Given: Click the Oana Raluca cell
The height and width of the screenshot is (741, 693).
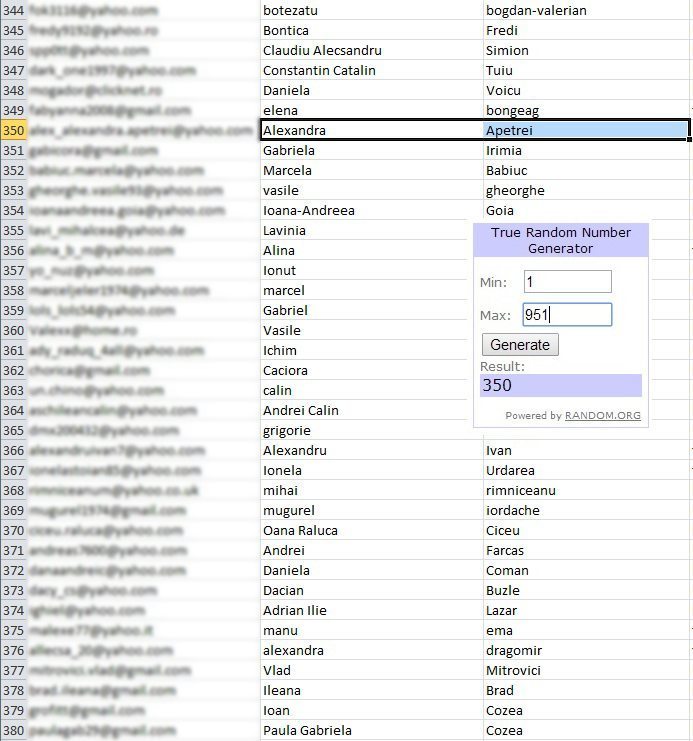Looking at the screenshot, I should tap(372, 531).
